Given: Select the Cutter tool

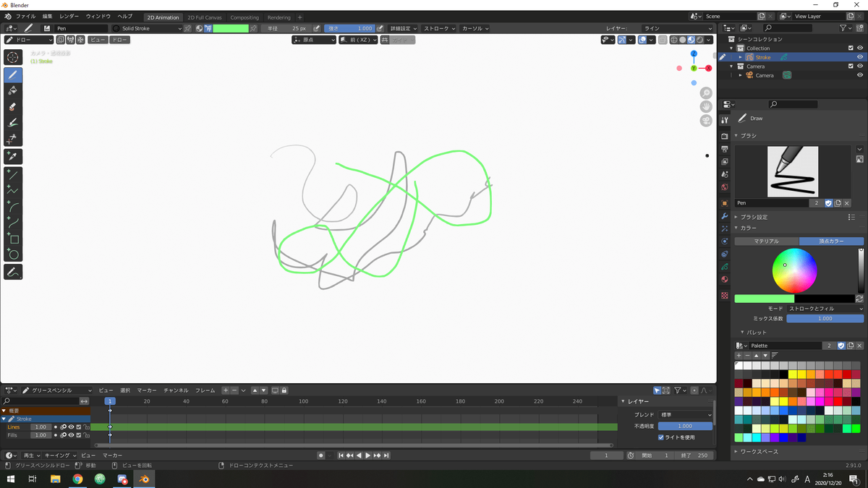Looking at the screenshot, I should 13,138.
